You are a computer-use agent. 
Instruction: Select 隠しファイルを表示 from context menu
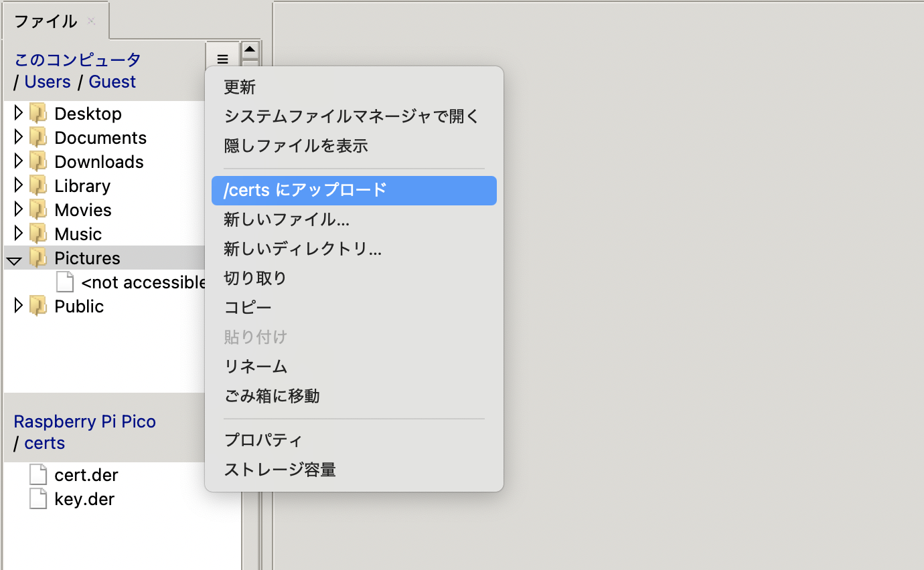295,146
